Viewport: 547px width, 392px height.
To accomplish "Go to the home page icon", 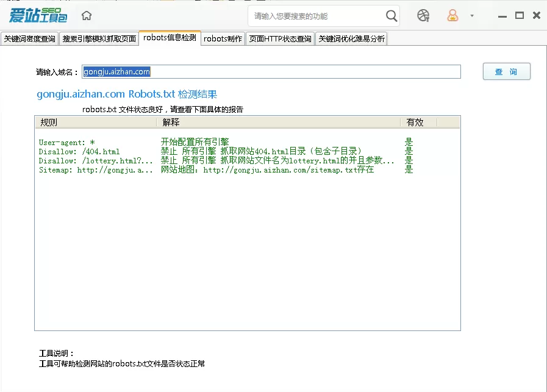I will coord(87,16).
